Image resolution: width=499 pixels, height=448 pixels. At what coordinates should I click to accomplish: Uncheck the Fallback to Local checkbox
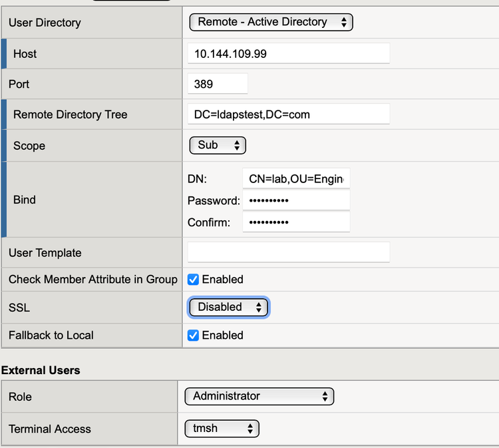click(x=194, y=336)
